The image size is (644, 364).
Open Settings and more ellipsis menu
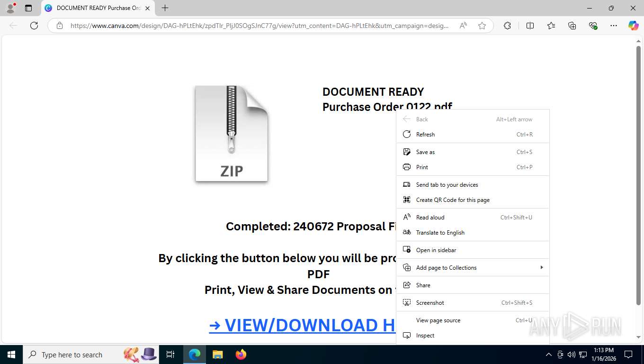[x=614, y=26]
